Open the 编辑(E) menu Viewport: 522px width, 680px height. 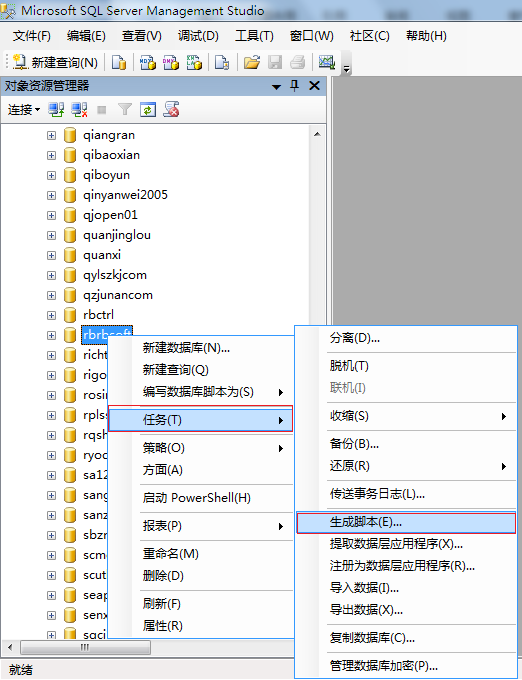pos(86,36)
